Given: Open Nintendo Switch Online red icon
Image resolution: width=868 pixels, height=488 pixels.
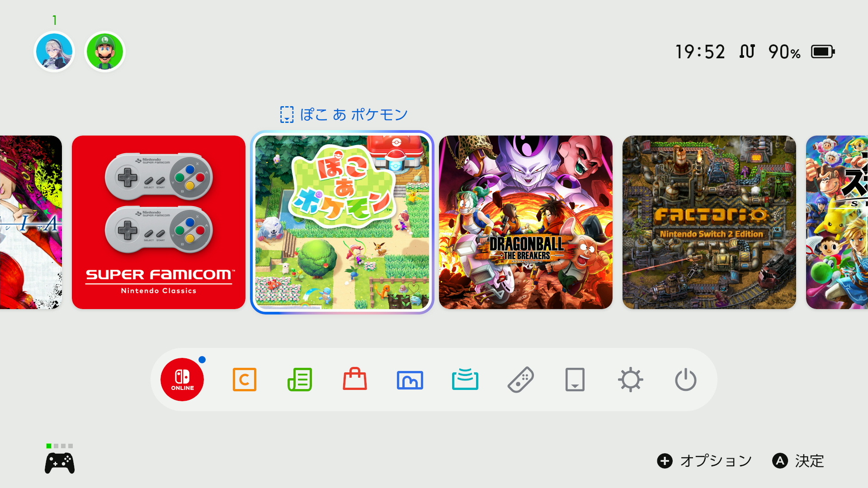Looking at the screenshot, I should [x=182, y=380].
